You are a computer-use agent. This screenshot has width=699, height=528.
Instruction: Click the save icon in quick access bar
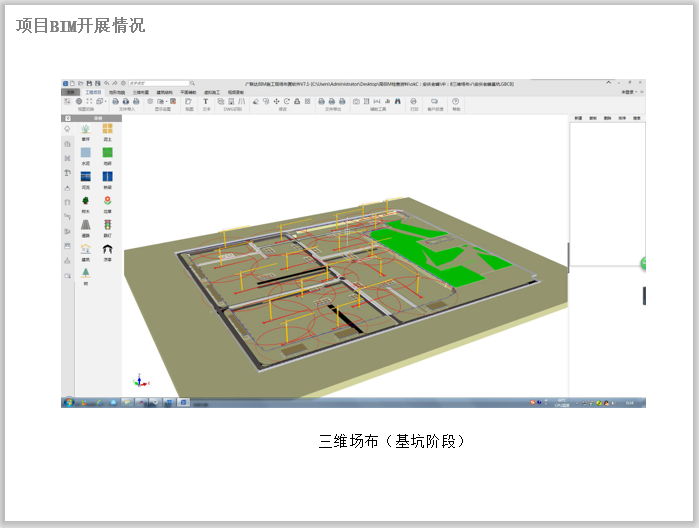pyautogui.click(x=88, y=83)
